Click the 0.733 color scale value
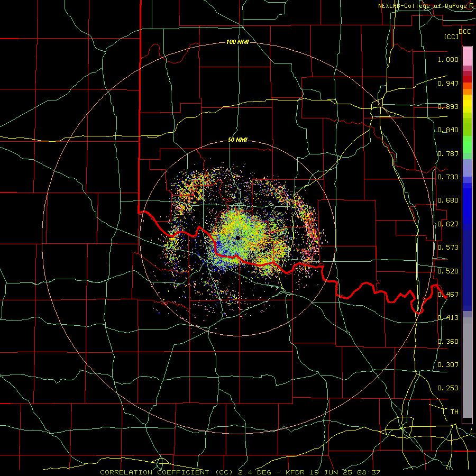The image size is (476, 476). coord(448,177)
